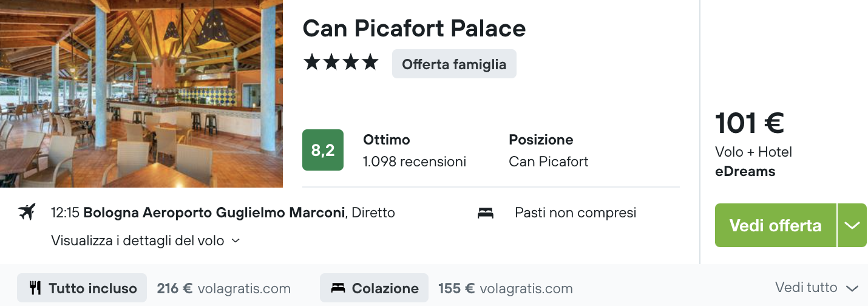The width and height of the screenshot is (868, 306).
Task: Click the Offerta famiglia tag
Action: pyautogui.click(x=454, y=64)
